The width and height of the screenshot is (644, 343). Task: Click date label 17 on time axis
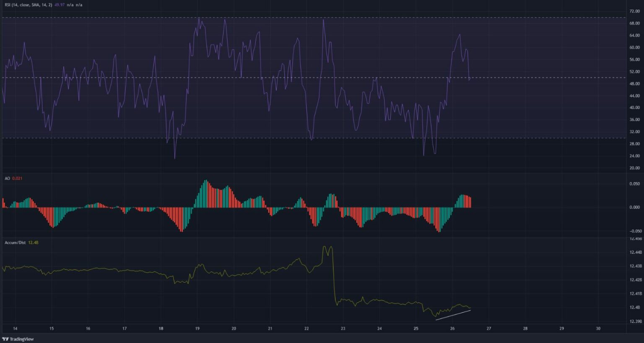pyautogui.click(x=125, y=329)
